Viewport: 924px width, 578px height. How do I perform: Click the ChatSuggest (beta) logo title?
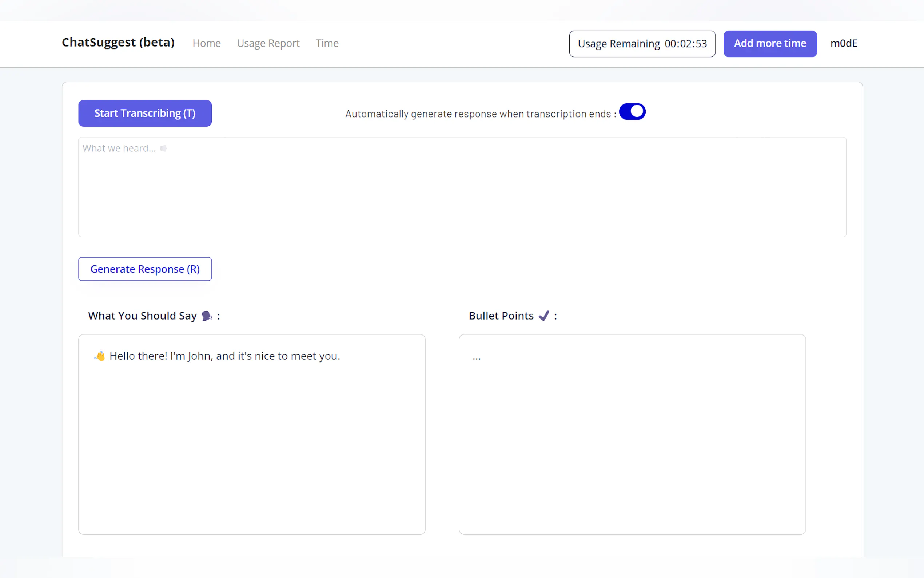pyautogui.click(x=118, y=43)
